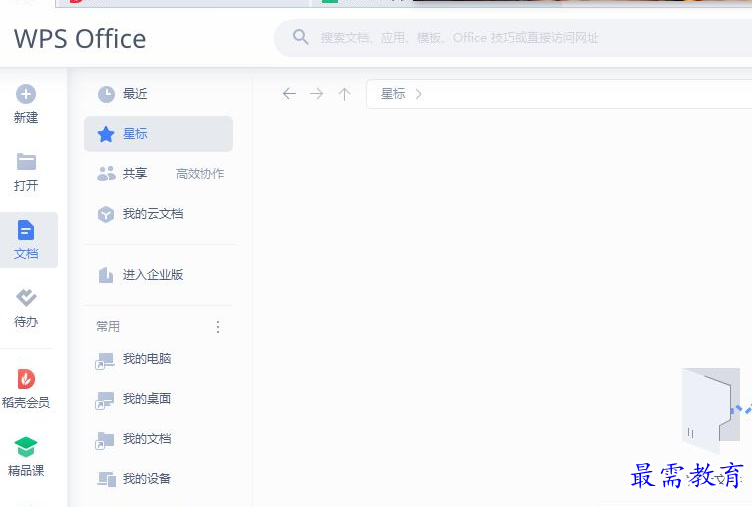Open 共享 in the navigation list
The height and width of the screenshot is (507, 752).
[135, 174]
